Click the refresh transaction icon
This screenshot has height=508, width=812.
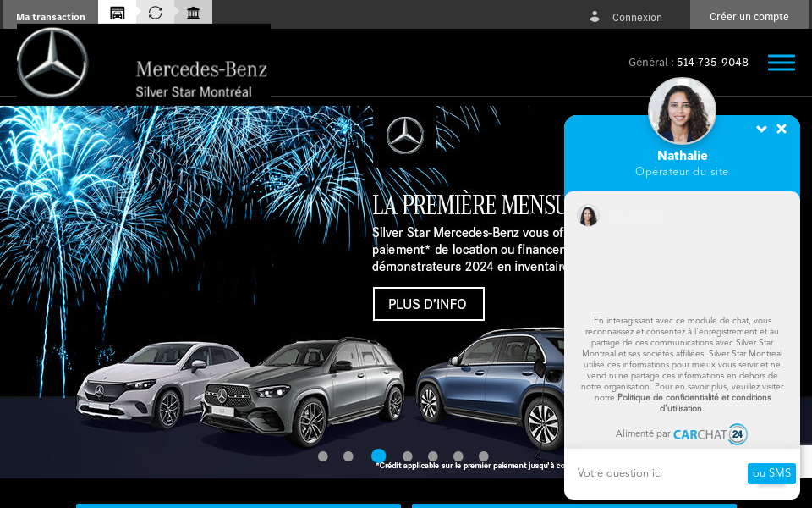coord(155,12)
